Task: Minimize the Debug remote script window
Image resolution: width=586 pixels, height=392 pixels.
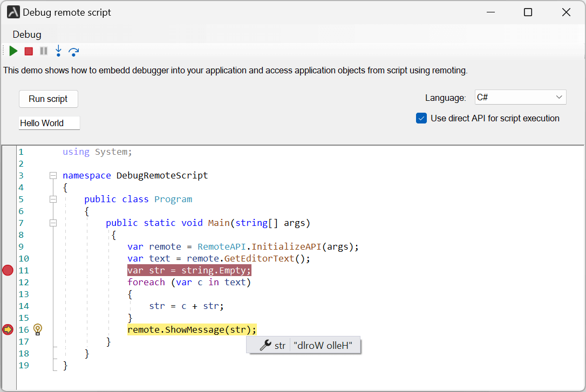Action: point(490,12)
